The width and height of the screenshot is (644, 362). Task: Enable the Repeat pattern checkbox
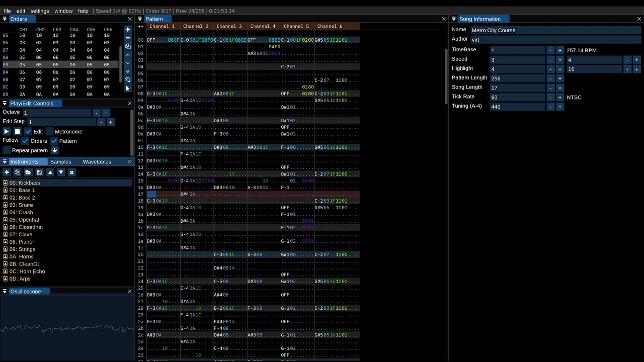7,150
